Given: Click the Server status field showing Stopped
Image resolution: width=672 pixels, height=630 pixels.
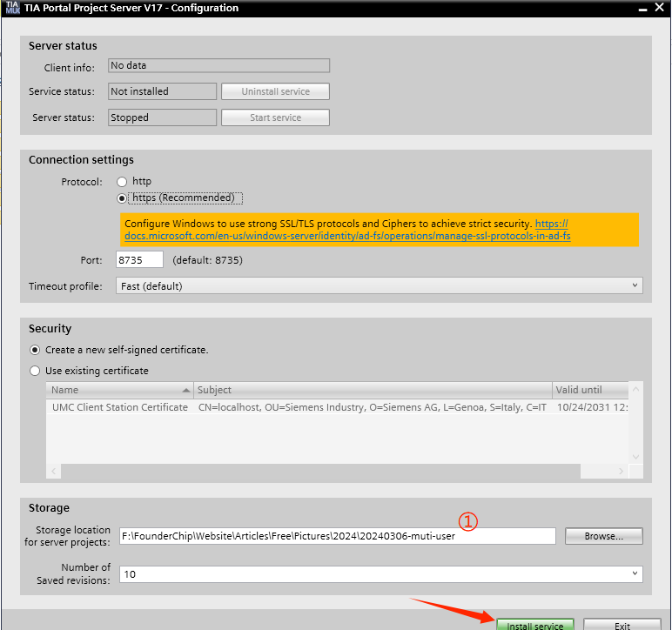Looking at the screenshot, I should [x=162, y=117].
